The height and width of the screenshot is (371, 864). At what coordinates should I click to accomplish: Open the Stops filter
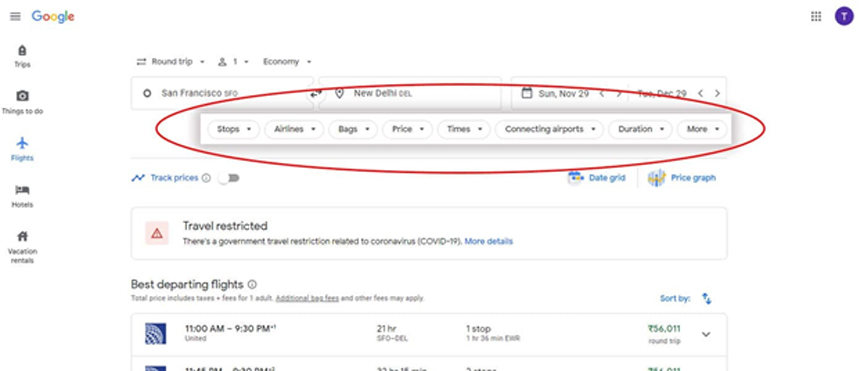click(x=234, y=129)
